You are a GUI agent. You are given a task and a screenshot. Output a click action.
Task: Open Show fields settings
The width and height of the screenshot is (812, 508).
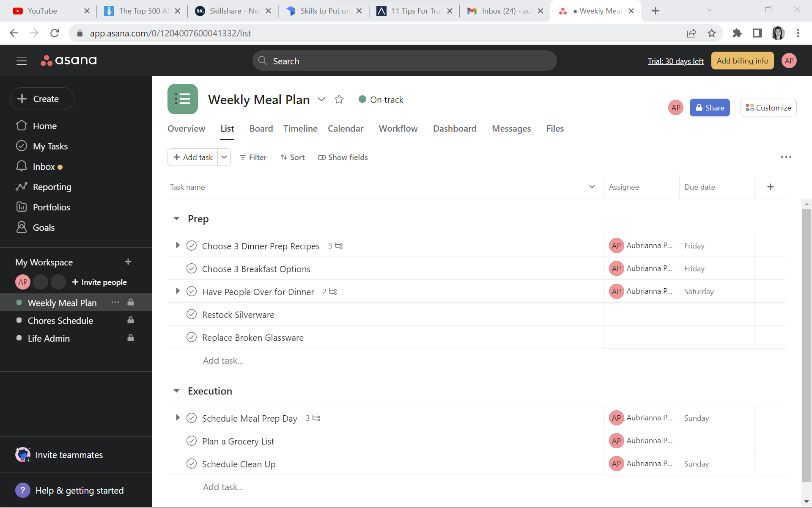[x=343, y=157]
